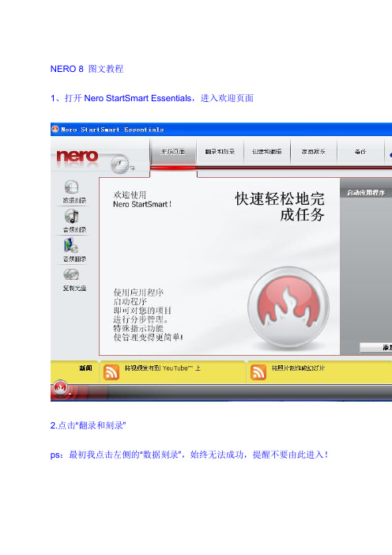Click the RSS icon beside the 幻灯片 news item
Screen dimensions: 392x555
[x=258, y=372]
